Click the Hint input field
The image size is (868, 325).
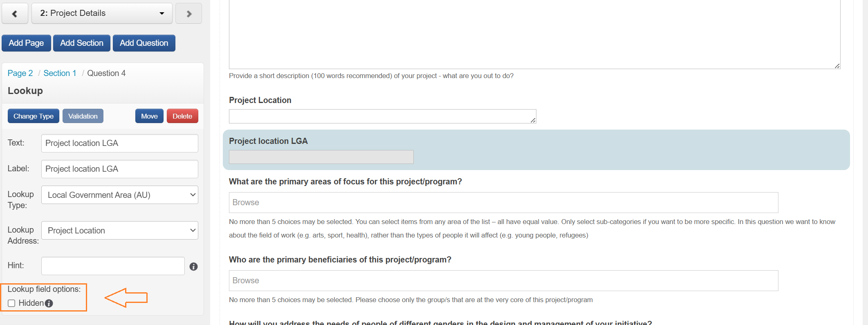pyautogui.click(x=113, y=266)
